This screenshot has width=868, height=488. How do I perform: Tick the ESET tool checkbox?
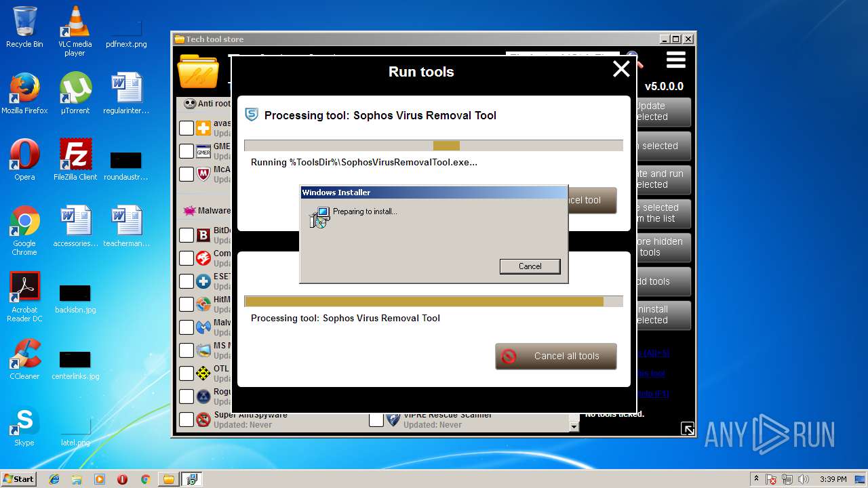pos(186,281)
